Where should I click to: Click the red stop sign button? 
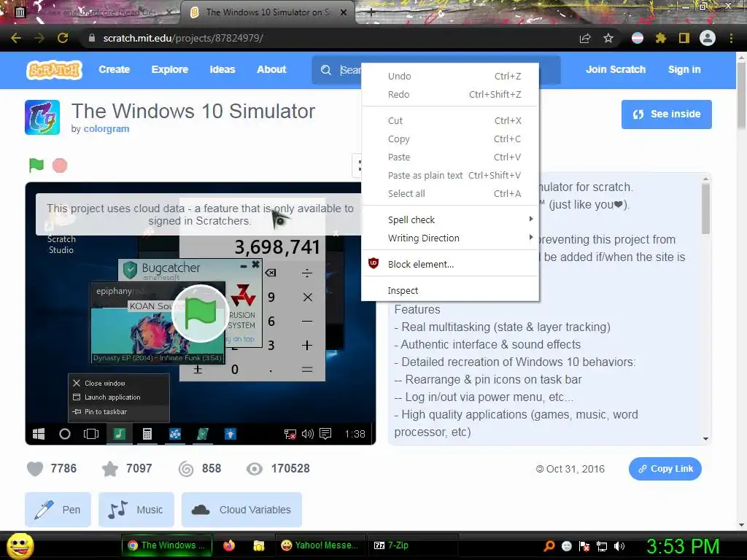60,166
